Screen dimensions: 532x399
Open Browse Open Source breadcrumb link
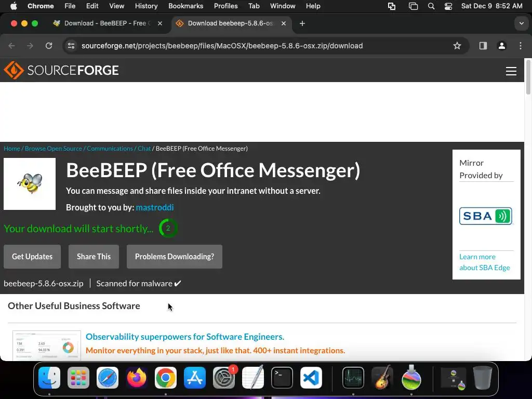point(54,149)
